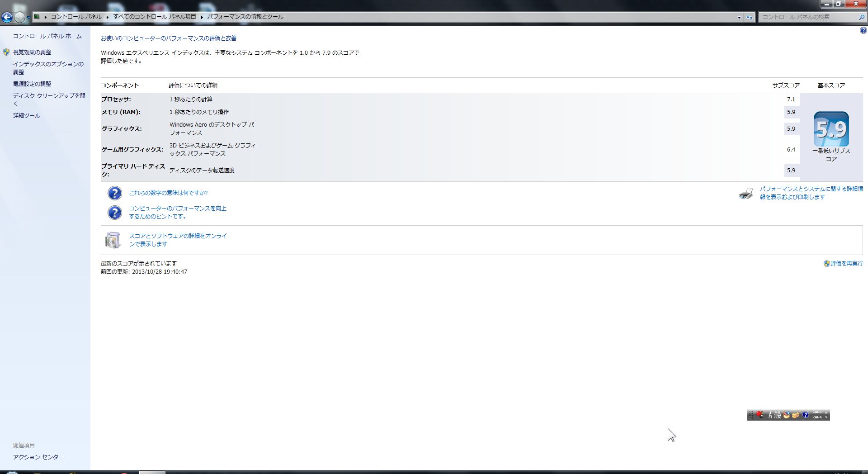Open the recent pages dropdown beside Forward
Viewport: 868px width, 474px height.
[x=28, y=18]
